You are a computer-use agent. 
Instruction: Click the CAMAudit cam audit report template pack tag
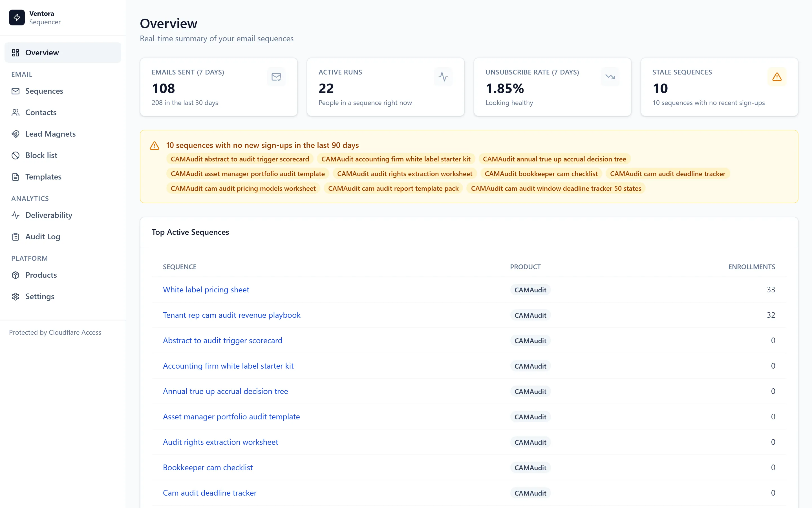pyautogui.click(x=393, y=189)
